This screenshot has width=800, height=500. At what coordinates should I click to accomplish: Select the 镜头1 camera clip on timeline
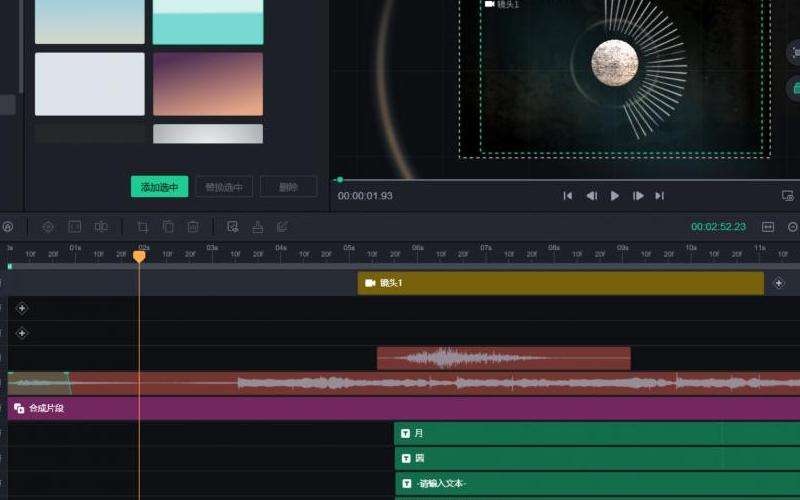pyautogui.click(x=560, y=284)
